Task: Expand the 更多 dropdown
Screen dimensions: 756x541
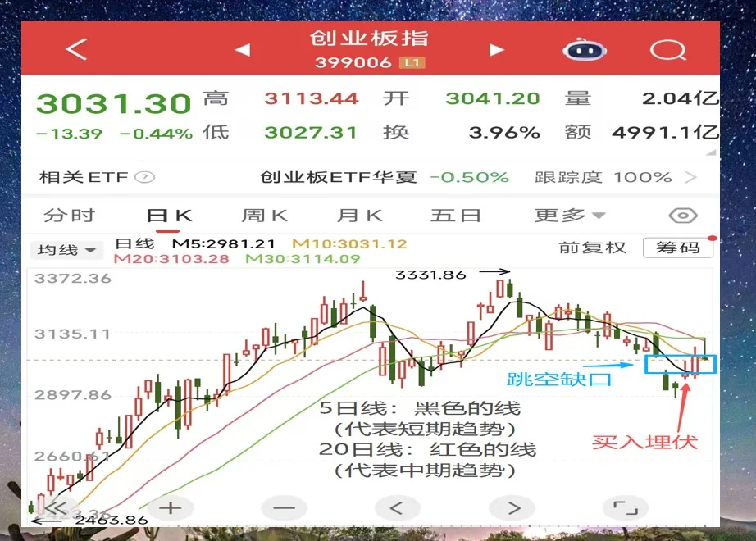Action: 570,216
